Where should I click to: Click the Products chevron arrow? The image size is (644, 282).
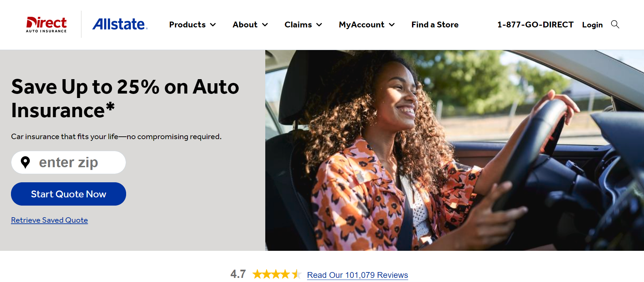213,25
